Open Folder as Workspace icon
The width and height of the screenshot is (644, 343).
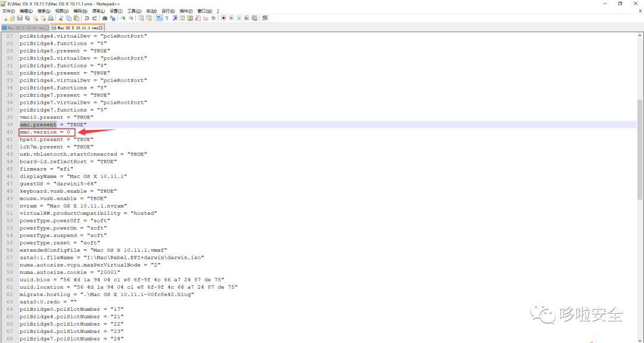coord(206,18)
